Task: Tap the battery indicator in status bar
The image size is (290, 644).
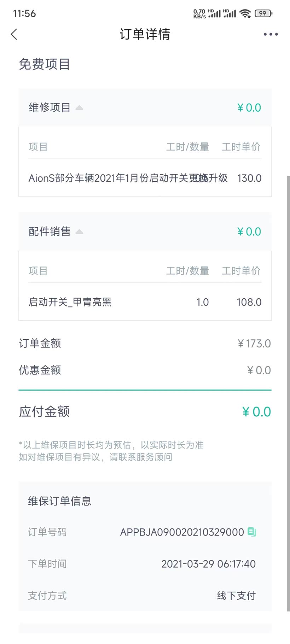Action: (263, 13)
